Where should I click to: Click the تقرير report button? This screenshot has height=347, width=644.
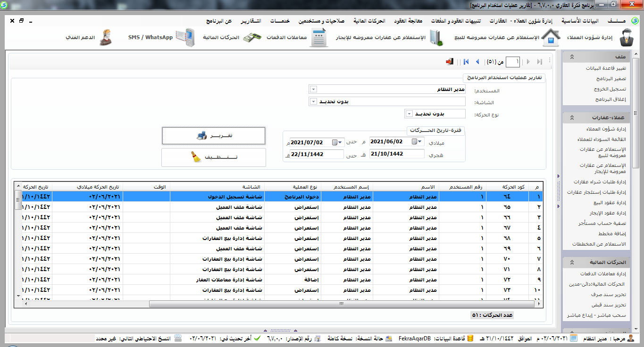[x=213, y=136]
